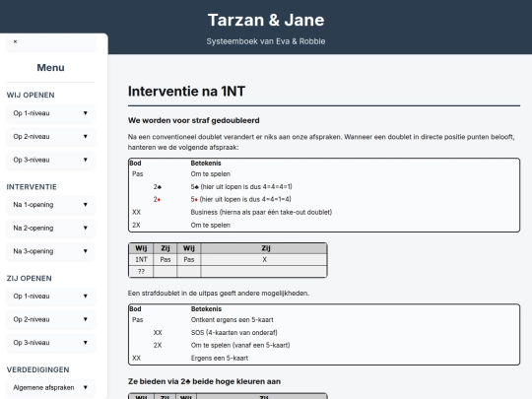Expand 'Op 2-niveau' under Zij openen
The image size is (532, 399).
click(x=50, y=319)
